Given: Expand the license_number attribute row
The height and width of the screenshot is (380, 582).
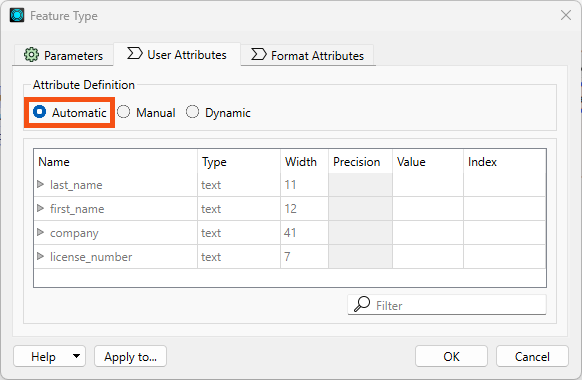Looking at the screenshot, I should coord(40,256).
